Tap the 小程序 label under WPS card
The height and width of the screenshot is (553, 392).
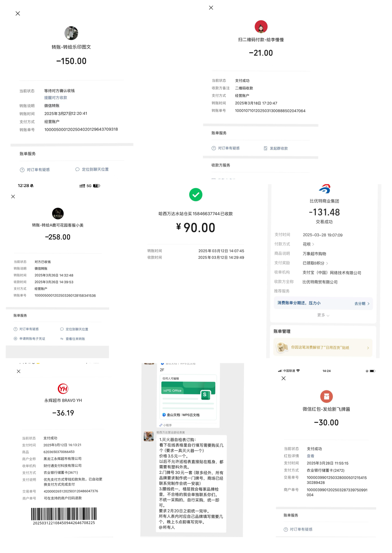coord(165,425)
